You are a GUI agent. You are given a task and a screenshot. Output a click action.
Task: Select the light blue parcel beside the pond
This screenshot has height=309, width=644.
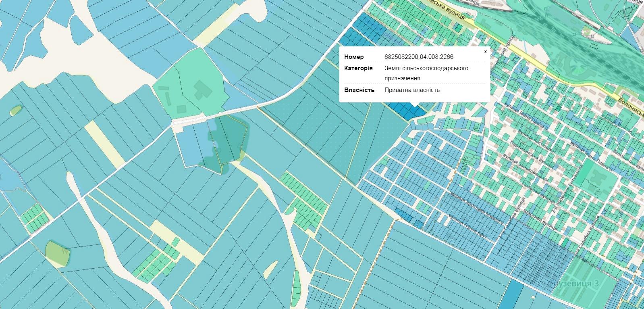click(191, 144)
